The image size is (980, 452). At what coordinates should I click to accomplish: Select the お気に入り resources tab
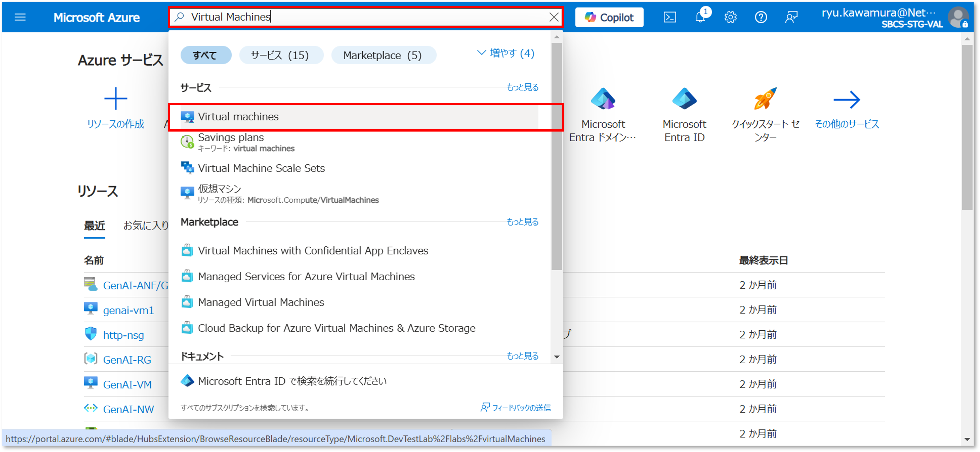[x=146, y=226]
